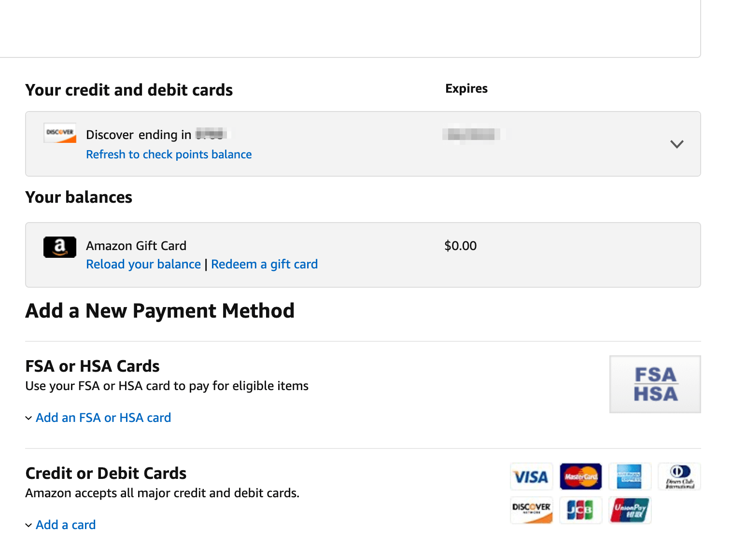Click Reload your balance link

tap(143, 264)
